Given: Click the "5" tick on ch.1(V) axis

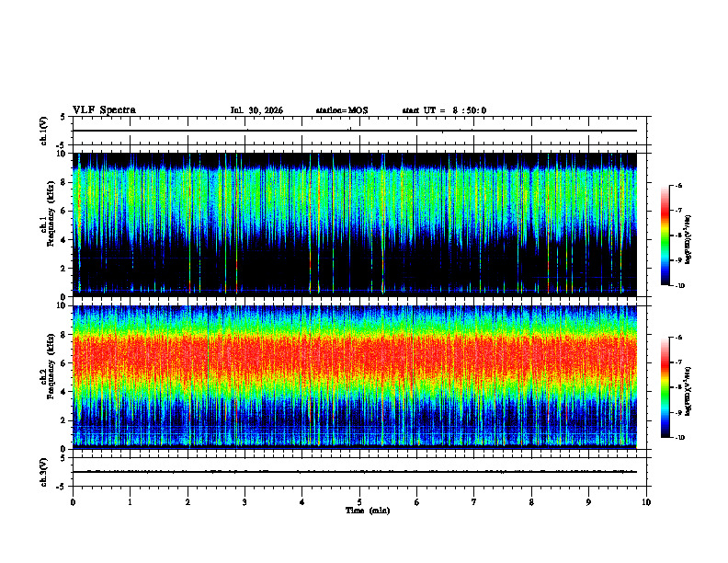Looking at the screenshot, I should 63,118.
